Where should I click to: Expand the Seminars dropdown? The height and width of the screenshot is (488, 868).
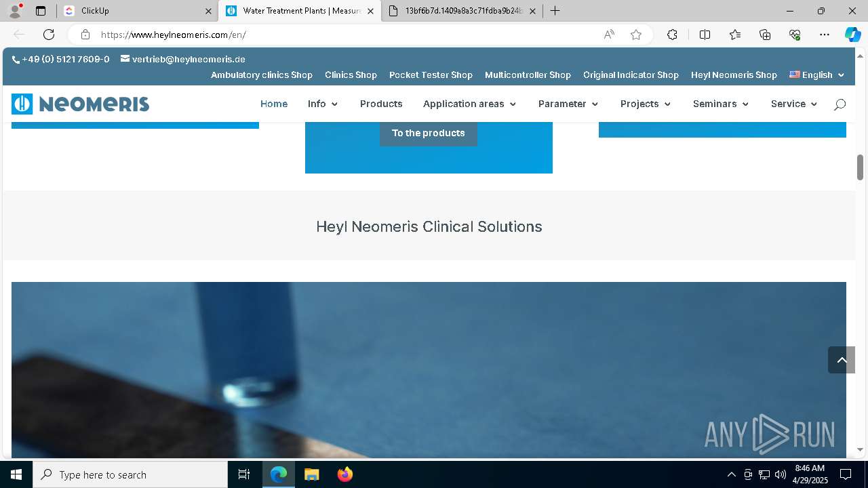coord(721,104)
